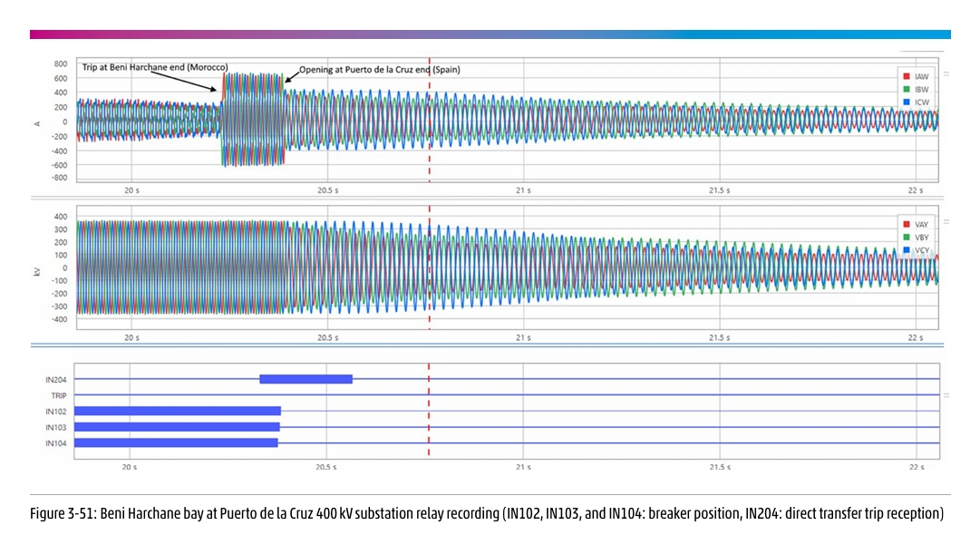
Task: Click the 'Opening at Puerto de la Cruz end' annotation
Action: click(x=379, y=69)
